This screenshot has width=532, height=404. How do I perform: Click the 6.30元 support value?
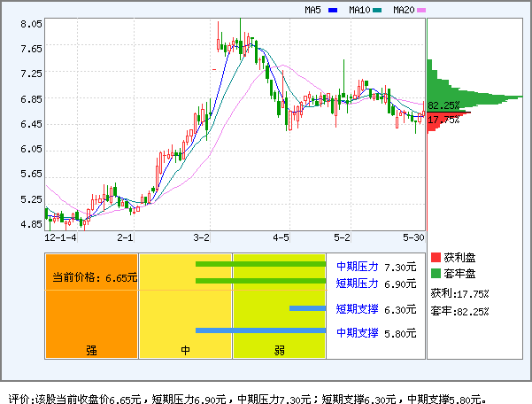pos(400,309)
